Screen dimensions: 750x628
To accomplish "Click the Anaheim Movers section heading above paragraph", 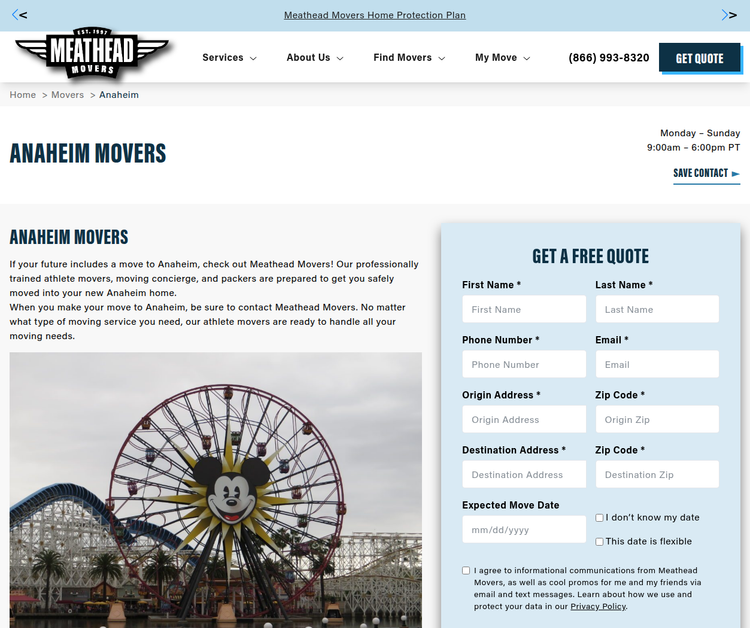I will point(69,237).
